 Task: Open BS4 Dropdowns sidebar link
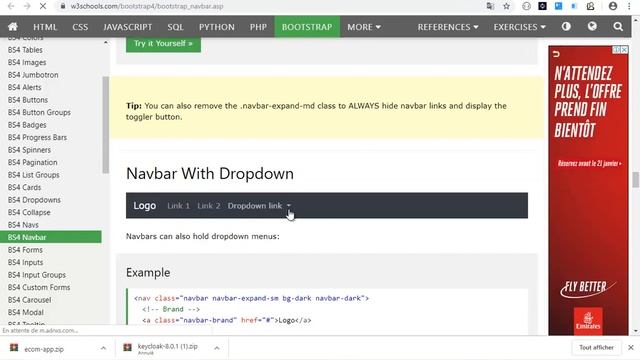34,200
